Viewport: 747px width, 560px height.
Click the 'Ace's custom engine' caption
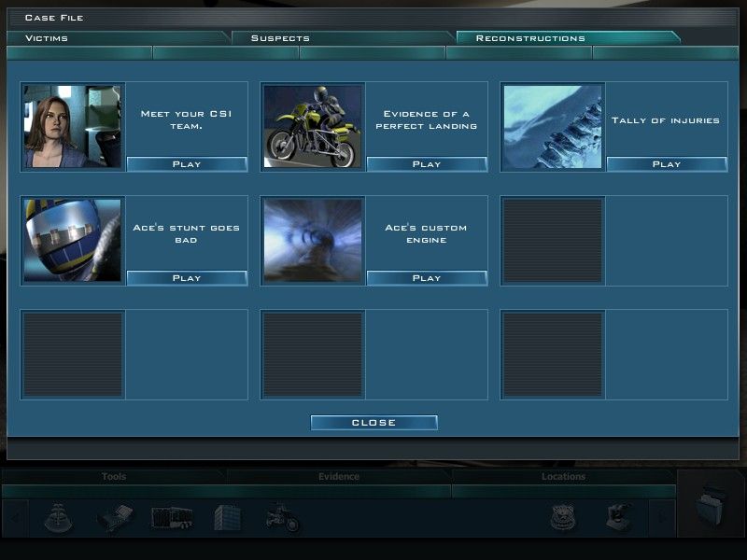427,234
